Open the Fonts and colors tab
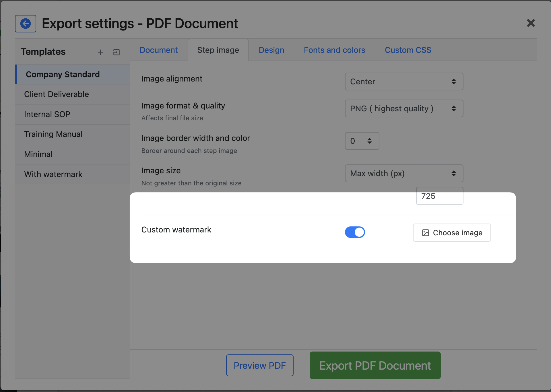The image size is (551, 392). click(x=334, y=50)
